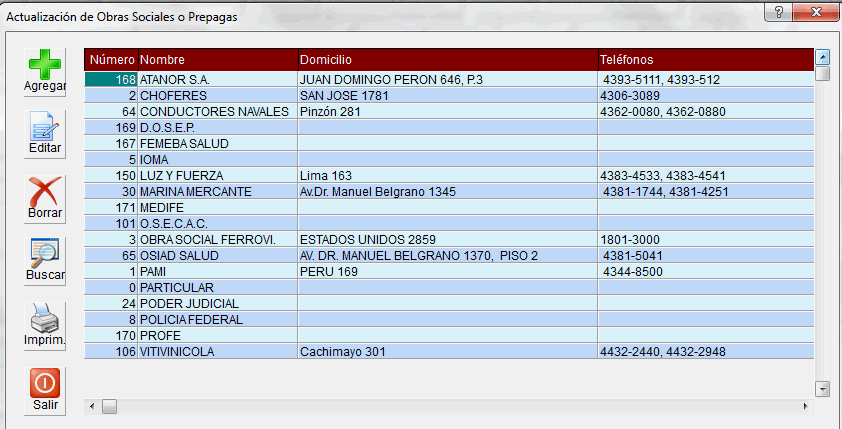This screenshot has width=842, height=429.
Task: Select the MEDIFE row
Action: [449, 208]
